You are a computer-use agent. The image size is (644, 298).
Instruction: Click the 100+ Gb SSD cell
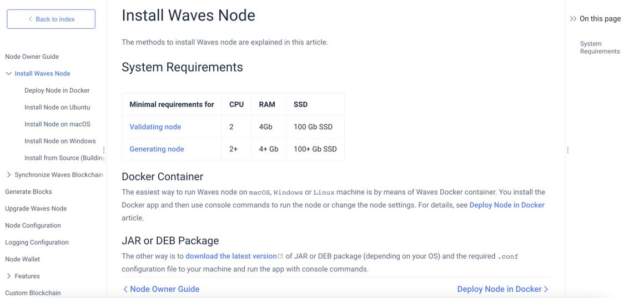[315, 149]
